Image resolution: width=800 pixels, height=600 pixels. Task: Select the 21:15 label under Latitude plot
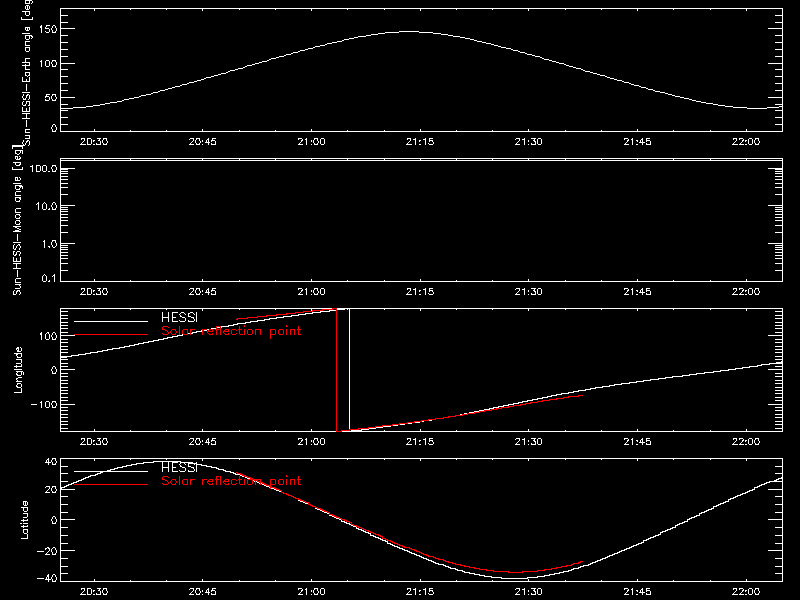[x=420, y=592]
